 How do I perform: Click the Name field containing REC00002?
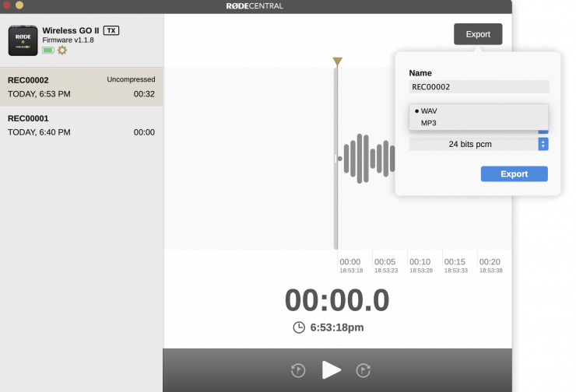coord(479,87)
